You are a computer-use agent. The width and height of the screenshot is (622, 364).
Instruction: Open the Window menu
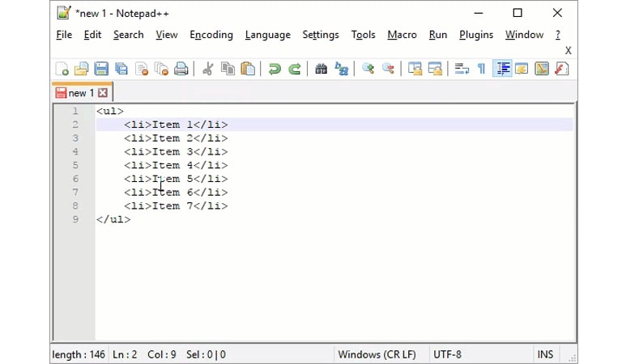pos(524,35)
